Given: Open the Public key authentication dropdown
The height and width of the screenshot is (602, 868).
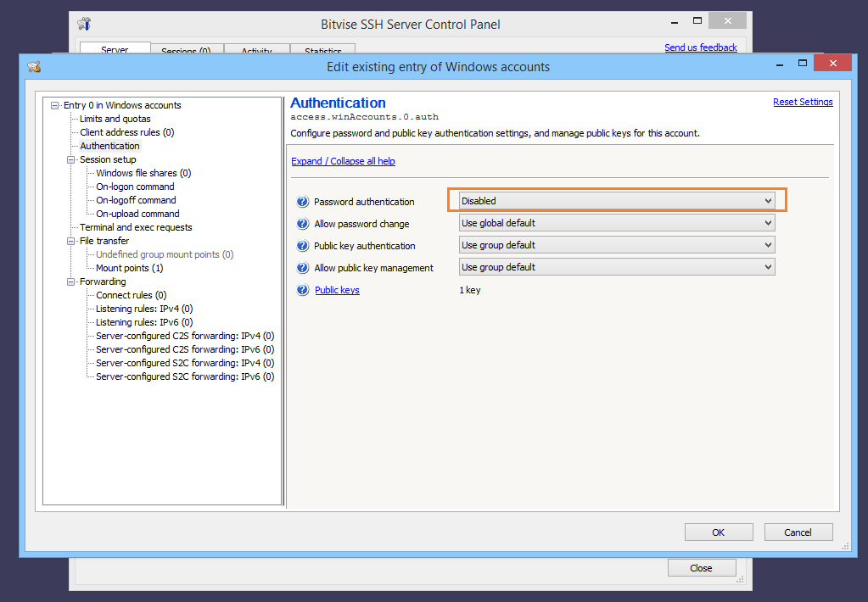Looking at the screenshot, I should pyautogui.click(x=617, y=245).
